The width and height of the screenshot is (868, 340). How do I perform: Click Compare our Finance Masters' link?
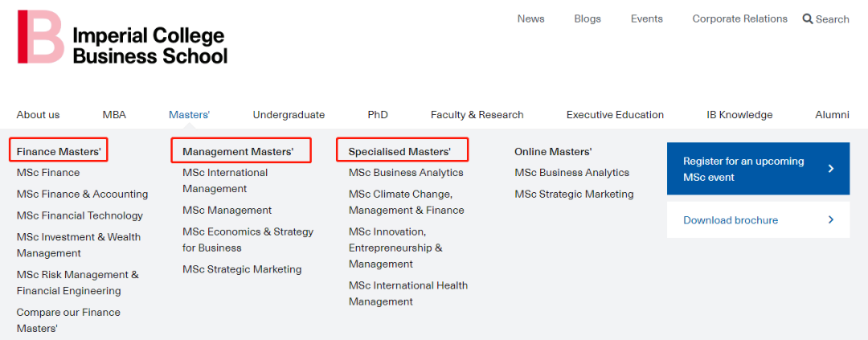click(x=68, y=320)
